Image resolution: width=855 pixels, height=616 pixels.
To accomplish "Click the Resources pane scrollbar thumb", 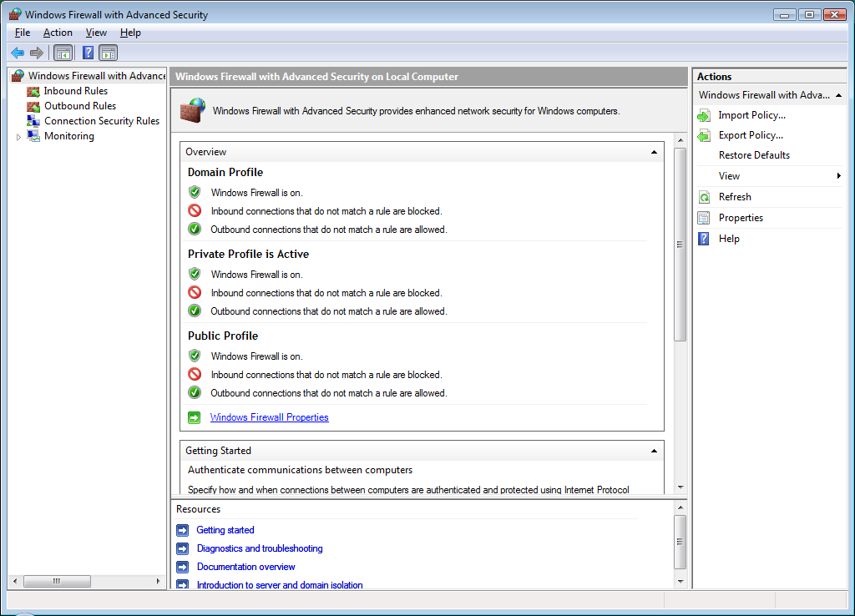I will (x=680, y=542).
